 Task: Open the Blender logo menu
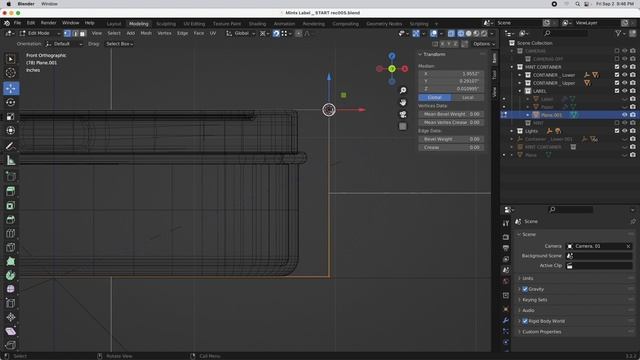pyautogui.click(x=6, y=23)
